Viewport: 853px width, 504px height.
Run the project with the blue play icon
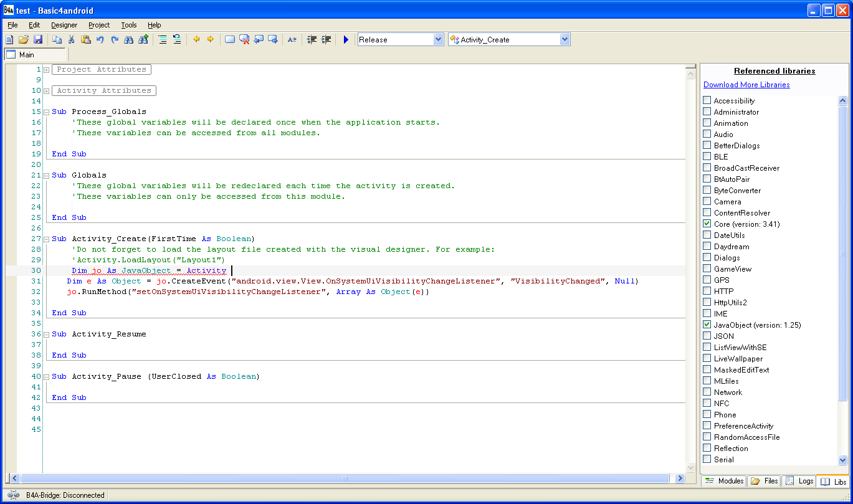346,39
